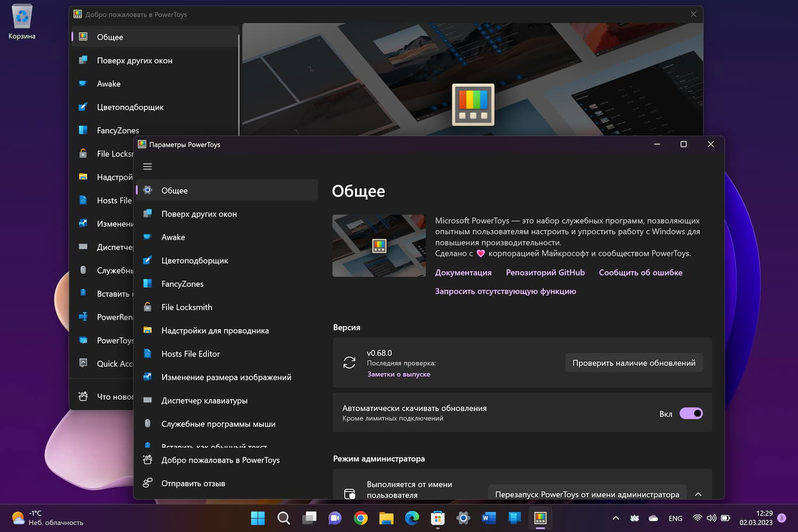
Task: Click the Надстройки для проводника icon
Action: (148, 330)
